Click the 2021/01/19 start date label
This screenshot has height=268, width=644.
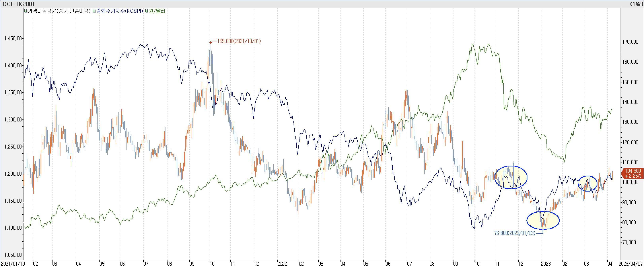[x=13, y=264]
